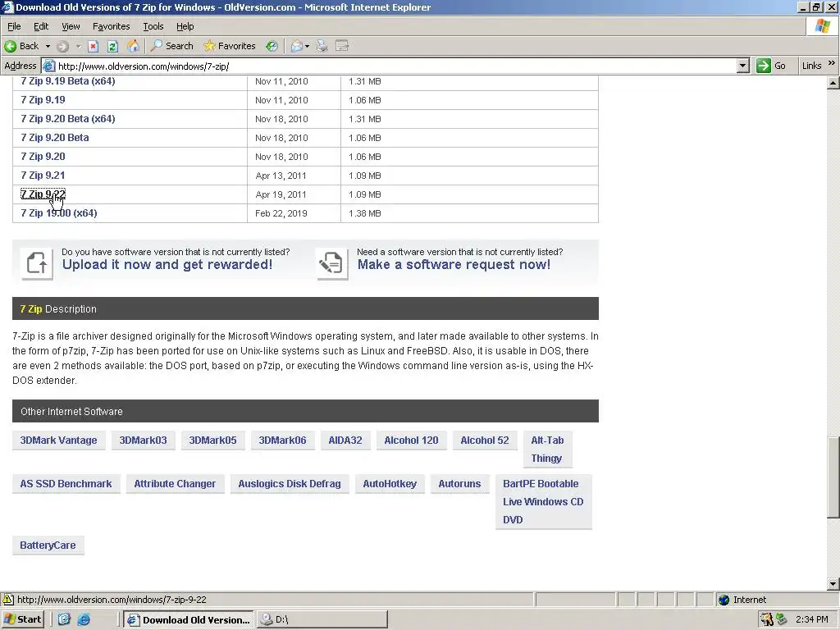Click the vertical scrollbar thumb
This screenshot has height=630, width=840.
point(833,477)
